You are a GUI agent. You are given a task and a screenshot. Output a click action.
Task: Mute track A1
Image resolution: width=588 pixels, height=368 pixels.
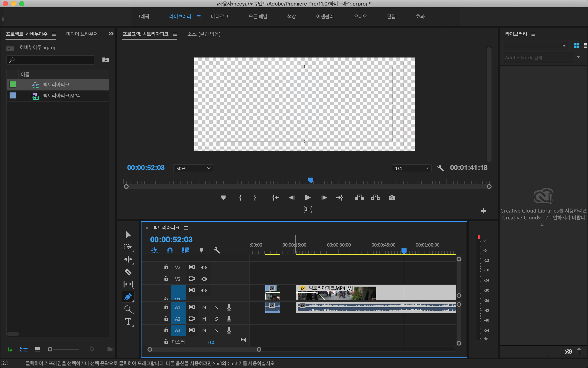[x=204, y=308]
